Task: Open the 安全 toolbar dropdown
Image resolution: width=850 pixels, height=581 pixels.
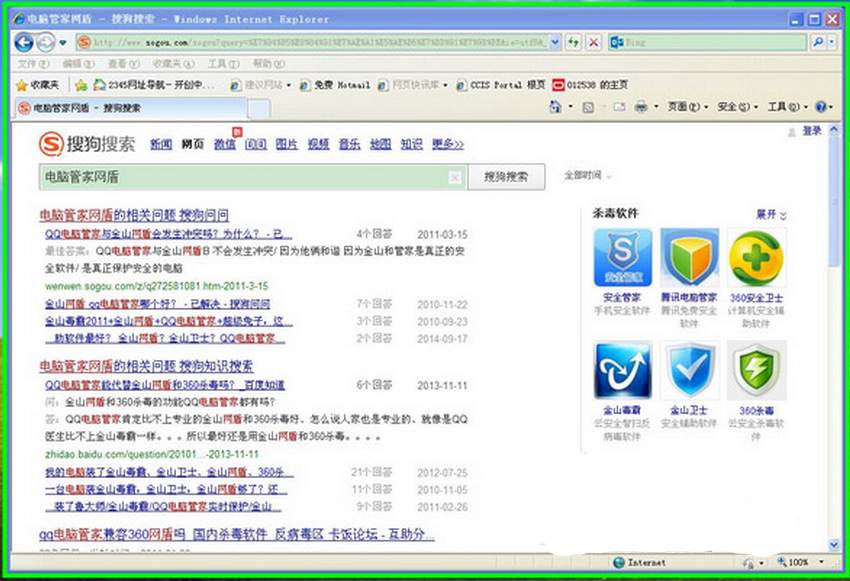Action: 730,107
